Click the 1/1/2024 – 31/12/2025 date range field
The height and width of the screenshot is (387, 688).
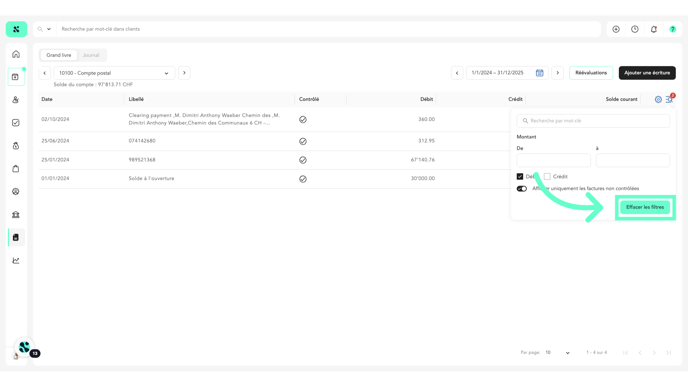coord(507,73)
